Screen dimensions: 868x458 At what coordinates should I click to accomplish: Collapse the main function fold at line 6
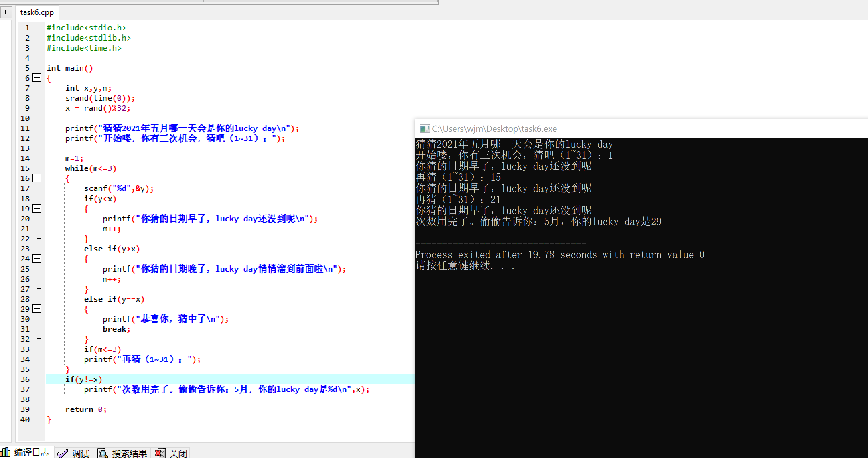(x=37, y=78)
